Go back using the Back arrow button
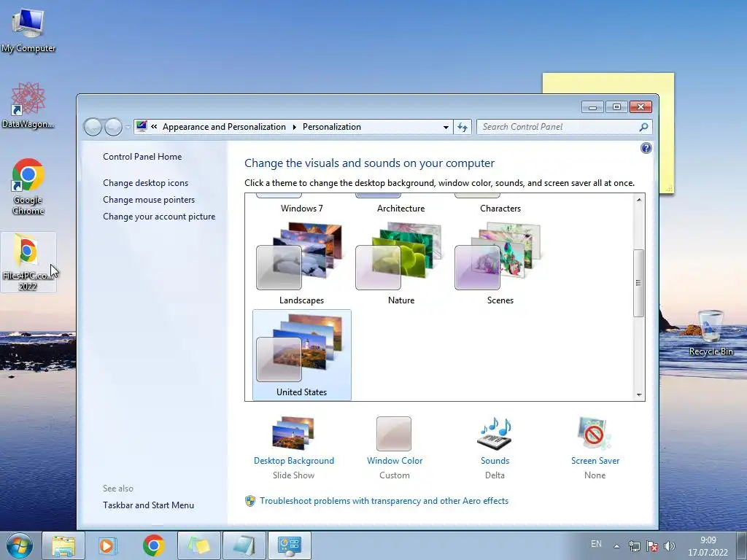Viewport: 747px width, 560px height. coord(93,127)
